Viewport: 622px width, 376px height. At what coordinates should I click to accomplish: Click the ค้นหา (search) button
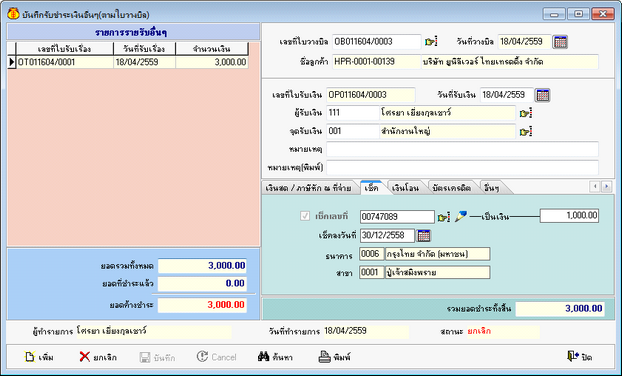276,357
